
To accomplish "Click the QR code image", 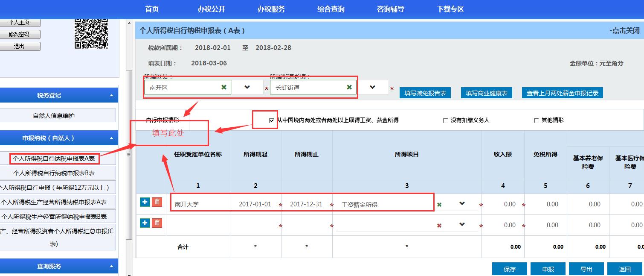I will tap(91, 33).
